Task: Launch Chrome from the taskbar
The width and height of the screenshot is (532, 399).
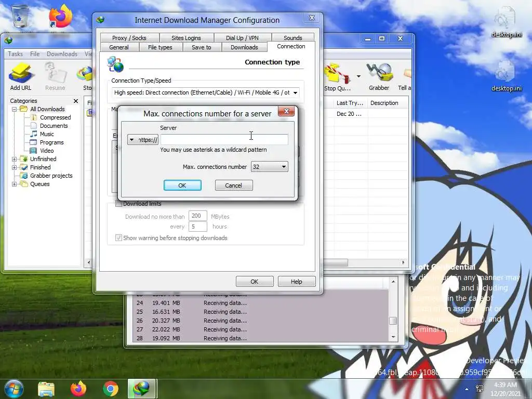Action: [x=110, y=389]
